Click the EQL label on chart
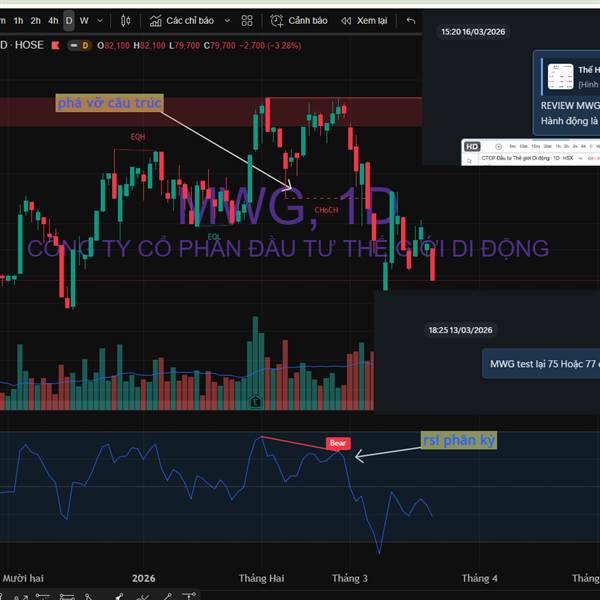 point(214,237)
